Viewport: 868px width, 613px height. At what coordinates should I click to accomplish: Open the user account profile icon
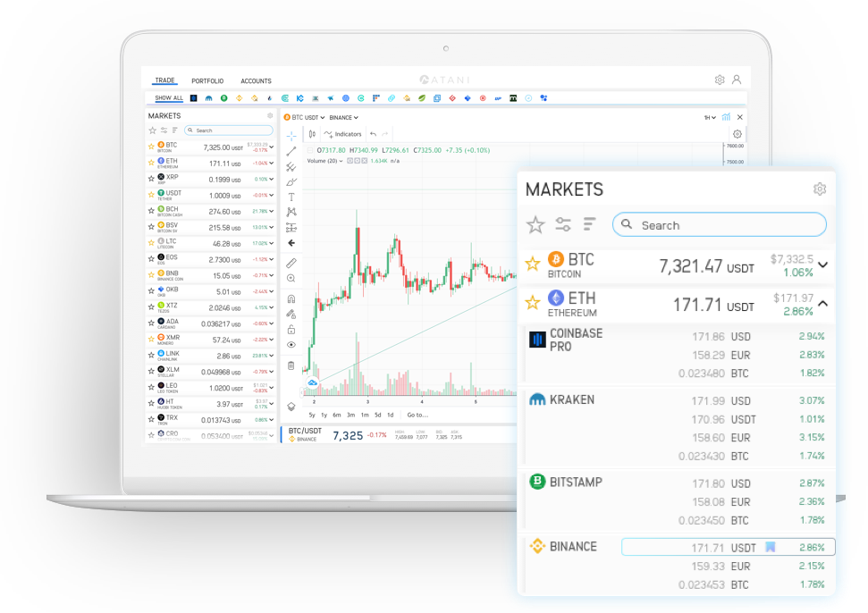[x=737, y=80]
